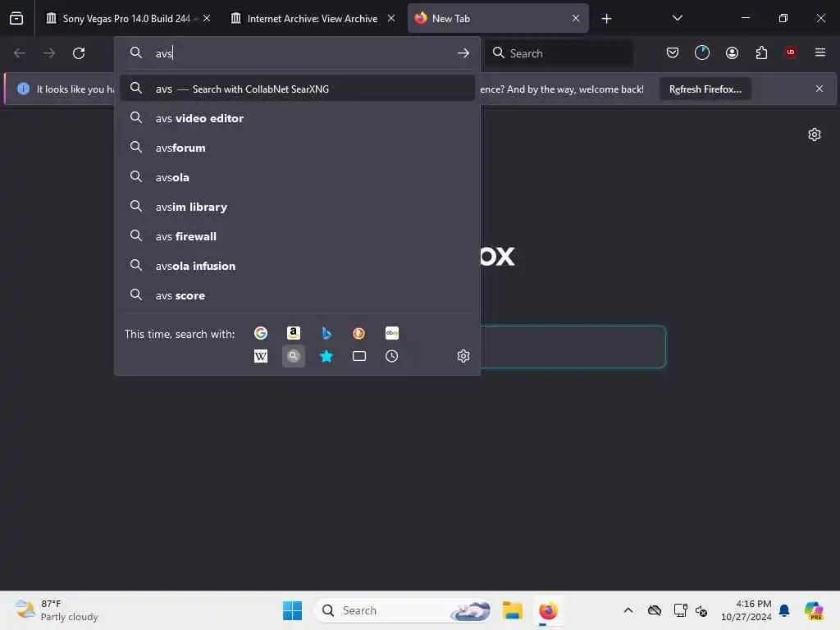Search open Tabs using the tab icon
This screenshot has width=840, height=630.
pyautogui.click(x=359, y=356)
